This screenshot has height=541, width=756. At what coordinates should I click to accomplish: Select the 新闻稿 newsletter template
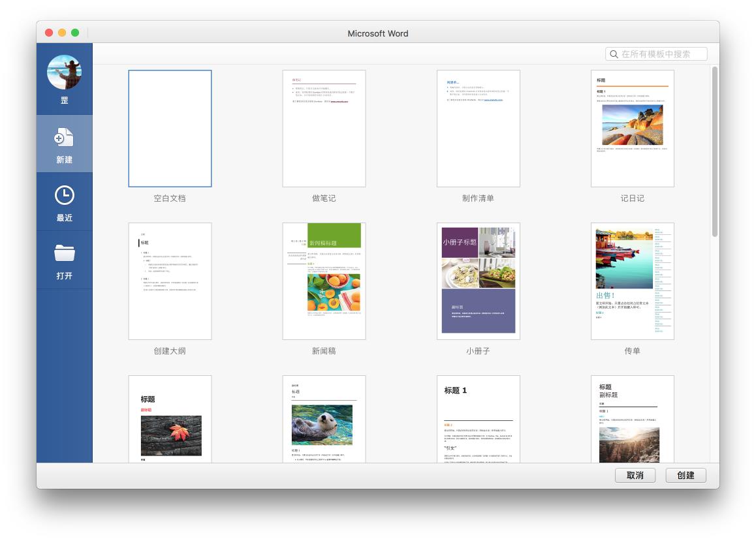pyautogui.click(x=324, y=281)
